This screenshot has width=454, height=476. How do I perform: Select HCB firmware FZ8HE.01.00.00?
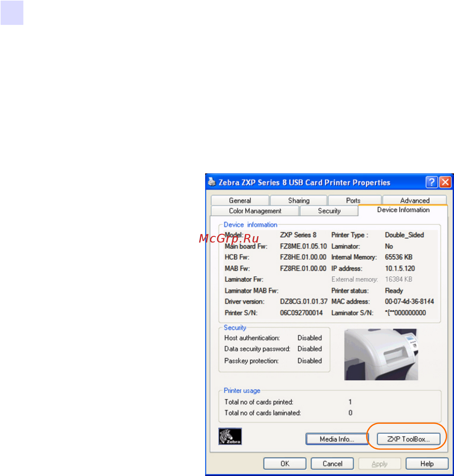point(303,257)
